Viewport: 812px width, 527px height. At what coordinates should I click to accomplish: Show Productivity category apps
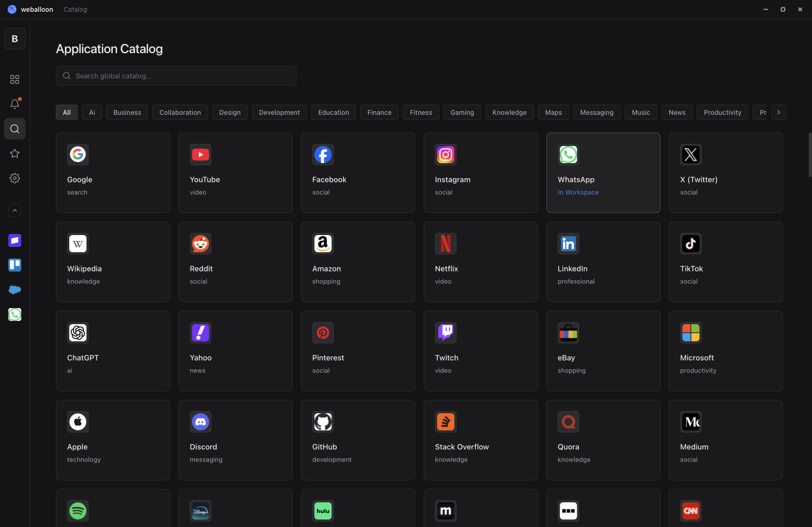click(x=722, y=113)
